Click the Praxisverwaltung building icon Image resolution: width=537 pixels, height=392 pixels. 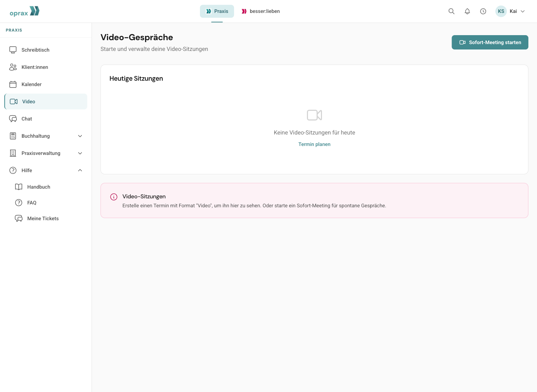(13, 153)
